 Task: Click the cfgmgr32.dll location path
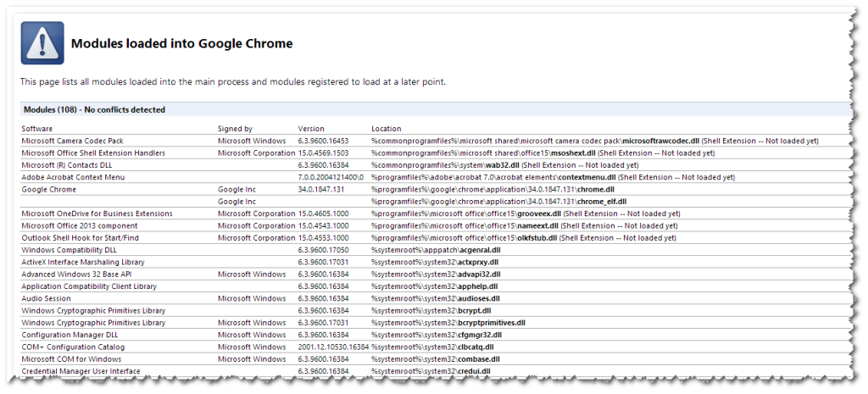pyautogui.click(x=437, y=335)
